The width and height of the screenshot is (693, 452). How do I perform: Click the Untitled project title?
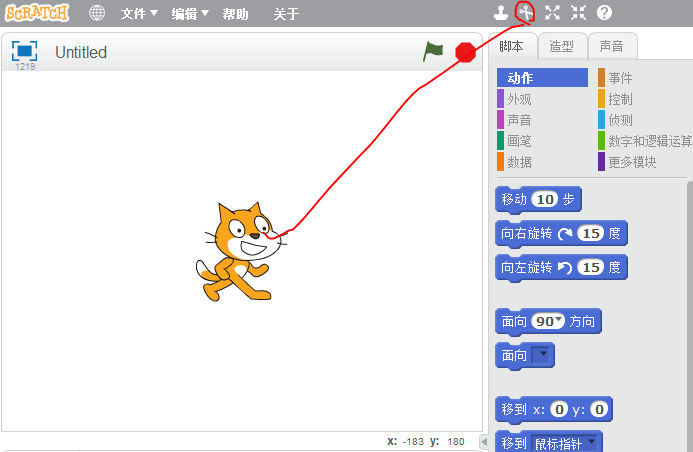coord(81,52)
